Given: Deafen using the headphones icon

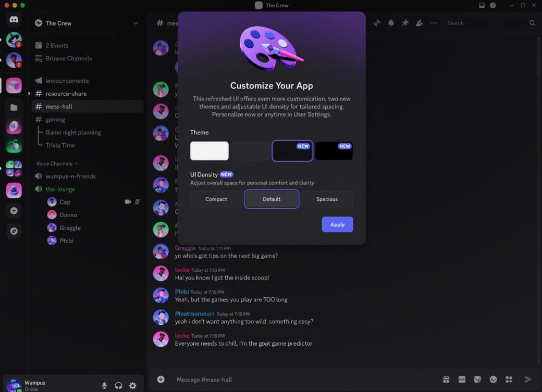Looking at the screenshot, I should [118, 386].
